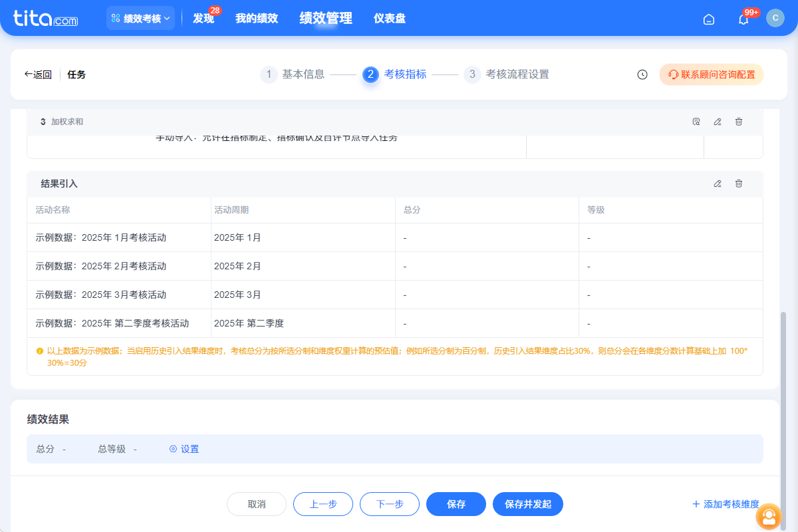The width and height of the screenshot is (798, 532).
Task: Click the edit pencil for 加权求和
Action: point(717,122)
